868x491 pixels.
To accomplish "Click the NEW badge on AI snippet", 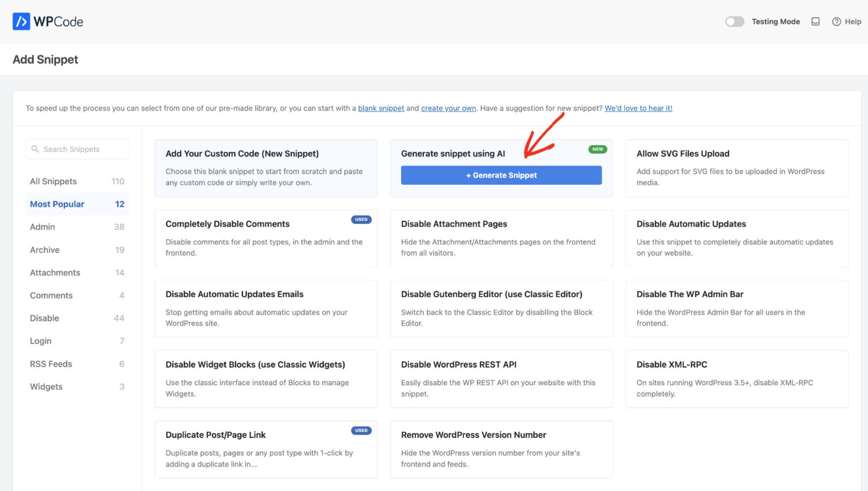I will [x=597, y=149].
